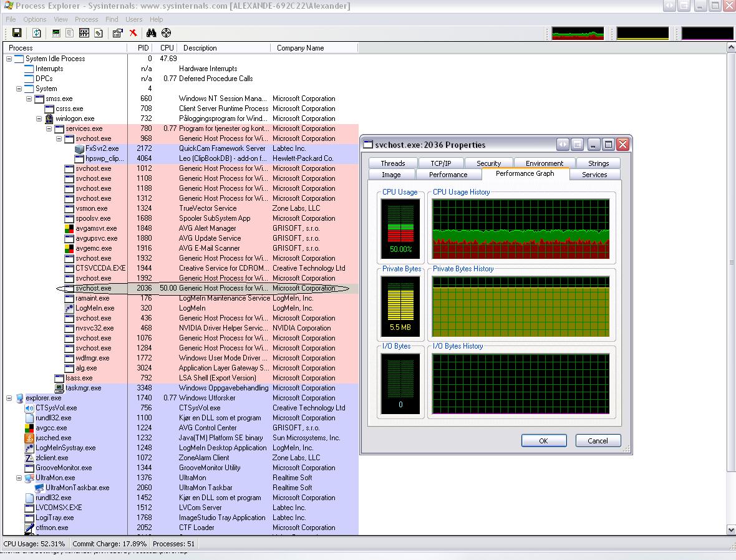The image size is (736, 560).
Task: Toggle the Show Lower Pane toolbar icon
Action: (x=84, y=33)
